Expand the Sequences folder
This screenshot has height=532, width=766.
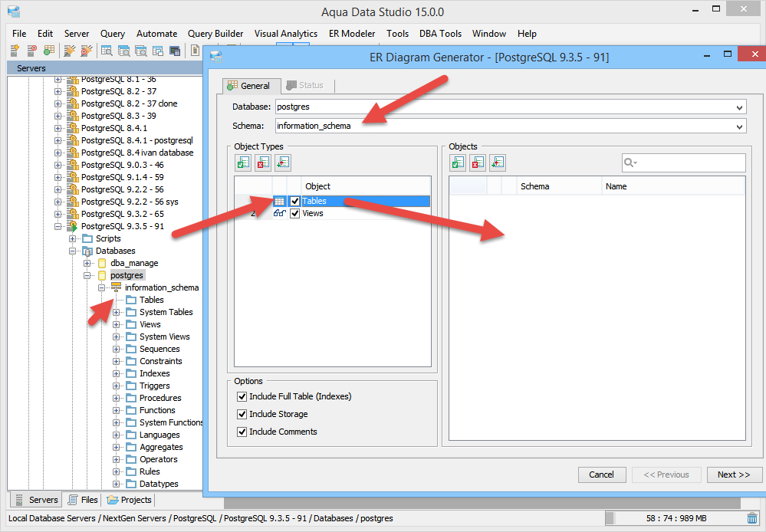(x=117, y=349)
